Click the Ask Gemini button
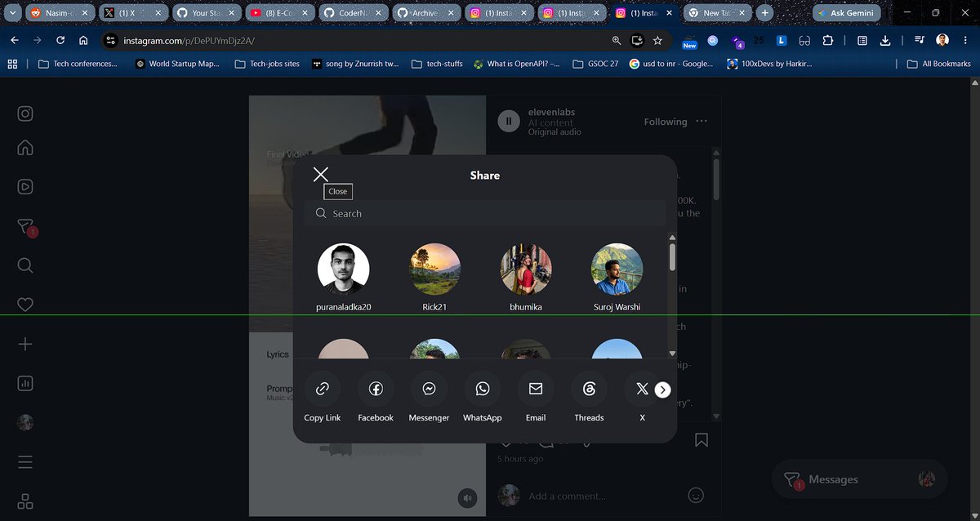The width and height of the screenshot is (980, 521). point(848,13)
